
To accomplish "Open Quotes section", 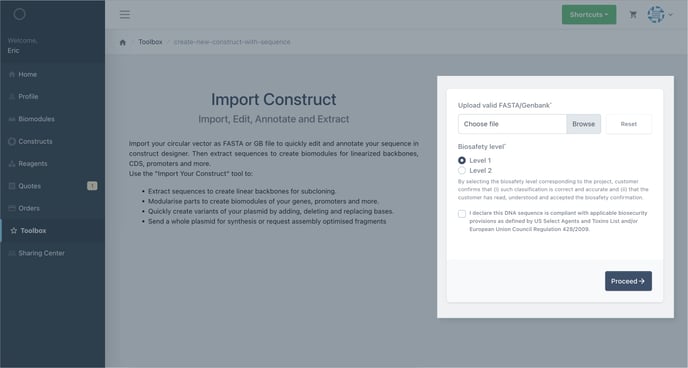I will pos(29,186).
